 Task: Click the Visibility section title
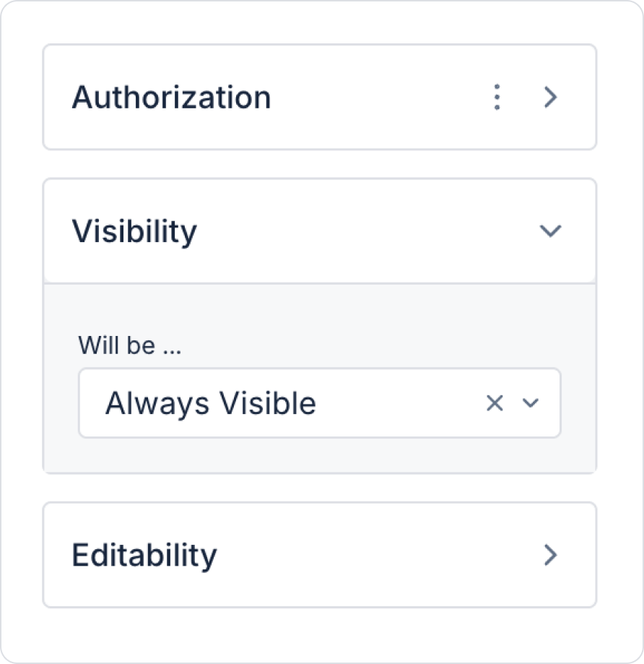(x=134, y=231)
